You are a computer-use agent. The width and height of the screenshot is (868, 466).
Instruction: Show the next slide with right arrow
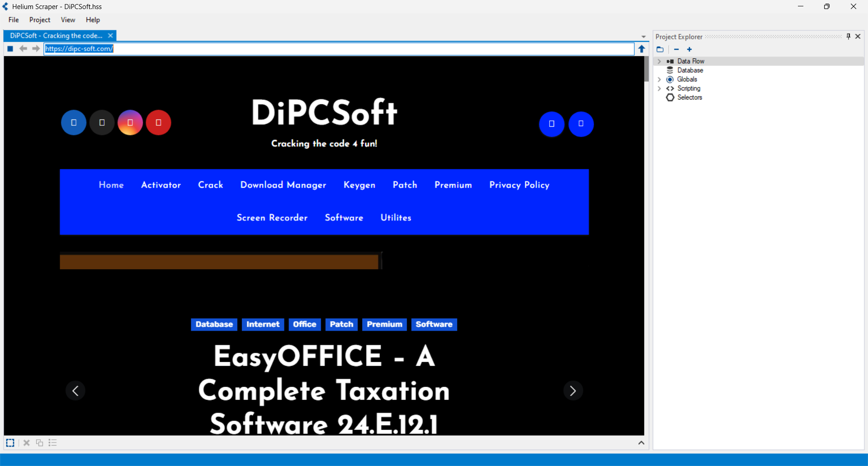(x=573, y=390)
